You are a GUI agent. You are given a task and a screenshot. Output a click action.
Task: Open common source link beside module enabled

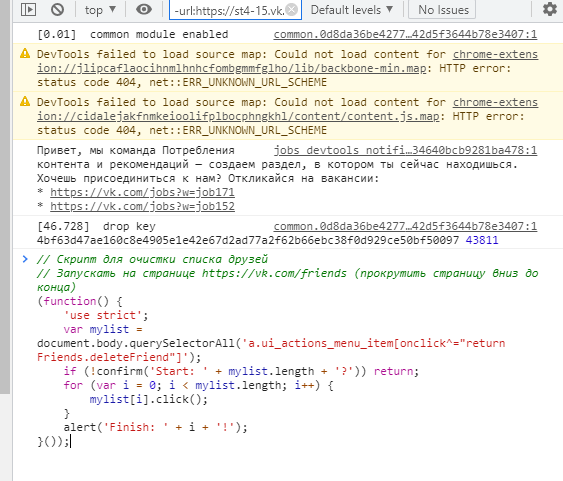(405, 34)
